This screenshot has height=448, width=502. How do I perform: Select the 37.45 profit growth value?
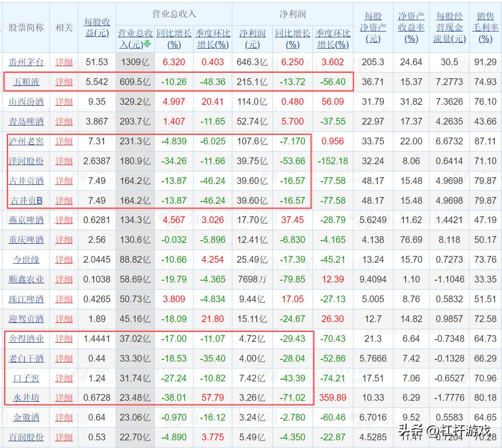click(293, 220)
